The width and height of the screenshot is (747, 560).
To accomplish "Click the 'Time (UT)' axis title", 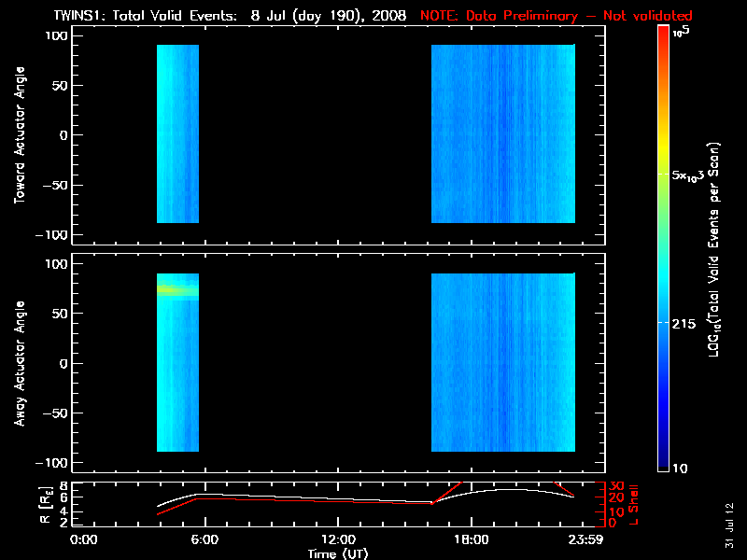I will point(338,553).
